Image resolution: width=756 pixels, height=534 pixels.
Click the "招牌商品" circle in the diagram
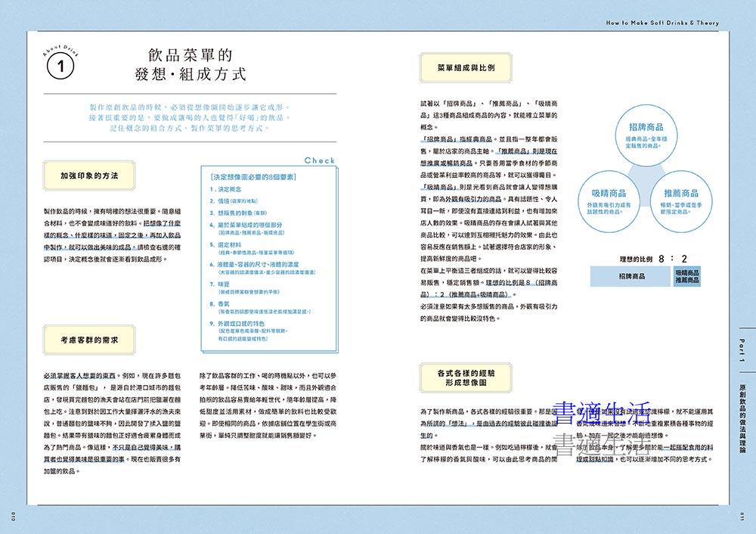[x=646, y=135]
